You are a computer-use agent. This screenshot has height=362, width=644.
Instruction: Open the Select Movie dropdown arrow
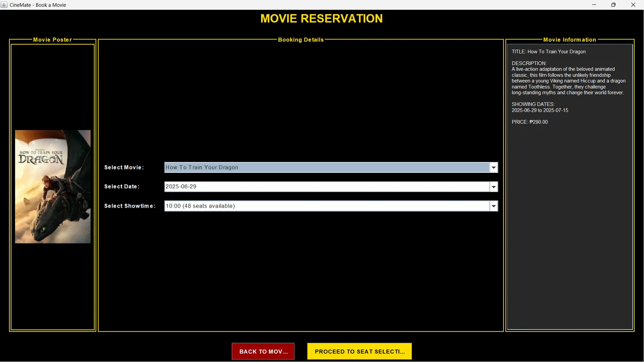(x=494, y=167)
